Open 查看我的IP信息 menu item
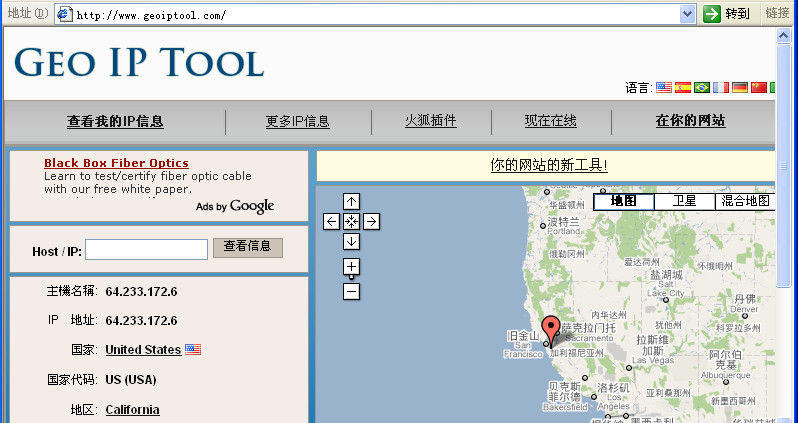 115,122
